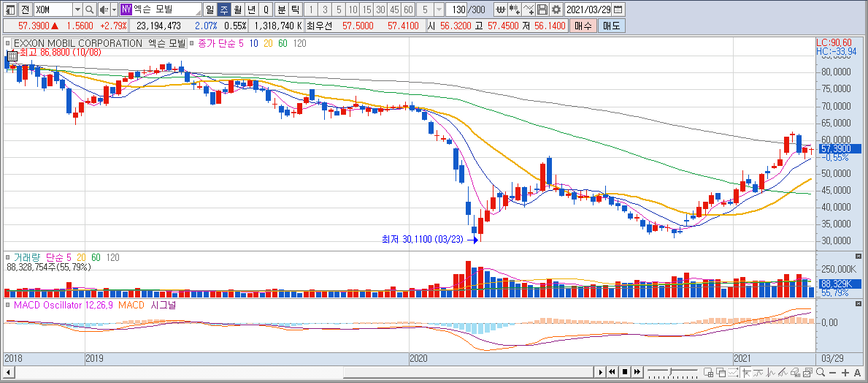Select the Q (quarterly) chart period
The image size is (868, 383).
tap(266, 10)
